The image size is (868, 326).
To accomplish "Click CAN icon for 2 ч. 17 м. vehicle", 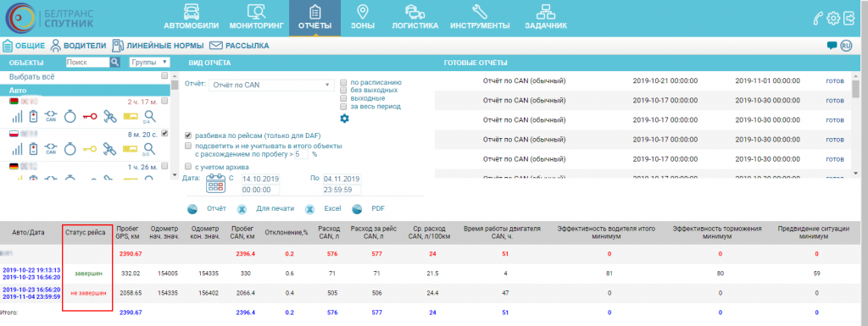I will (x=51, y=117).
